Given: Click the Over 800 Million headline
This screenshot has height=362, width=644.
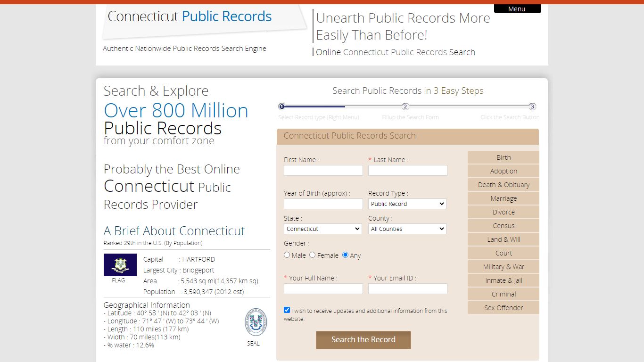Looking at the screenshot, I should point(176,111).
